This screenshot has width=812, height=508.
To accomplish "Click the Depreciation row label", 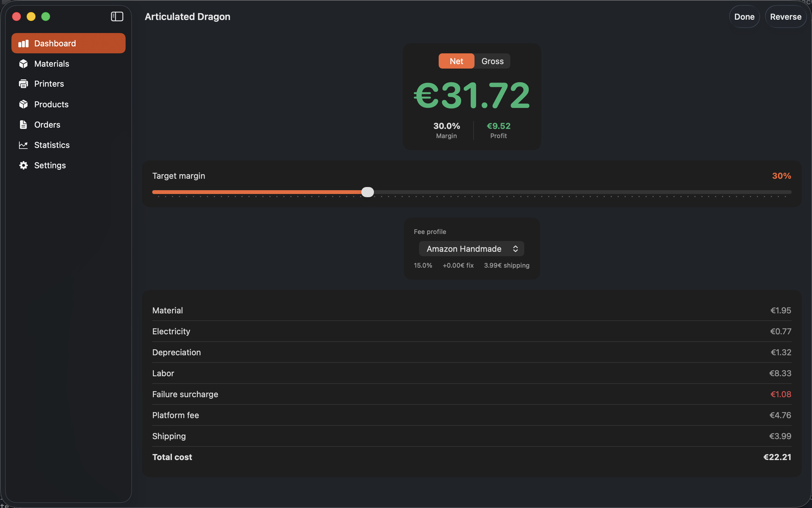I will point(176,352).
